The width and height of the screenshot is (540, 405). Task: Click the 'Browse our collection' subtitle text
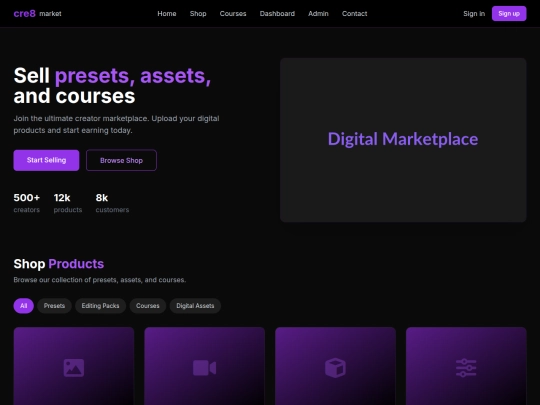click(100, 280)
